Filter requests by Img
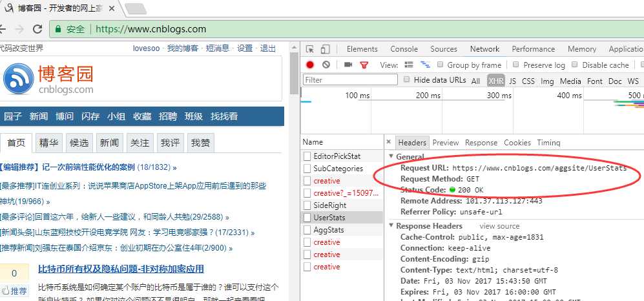The height and width of the screenshot is (301, 644). click(x=547, y=81)
